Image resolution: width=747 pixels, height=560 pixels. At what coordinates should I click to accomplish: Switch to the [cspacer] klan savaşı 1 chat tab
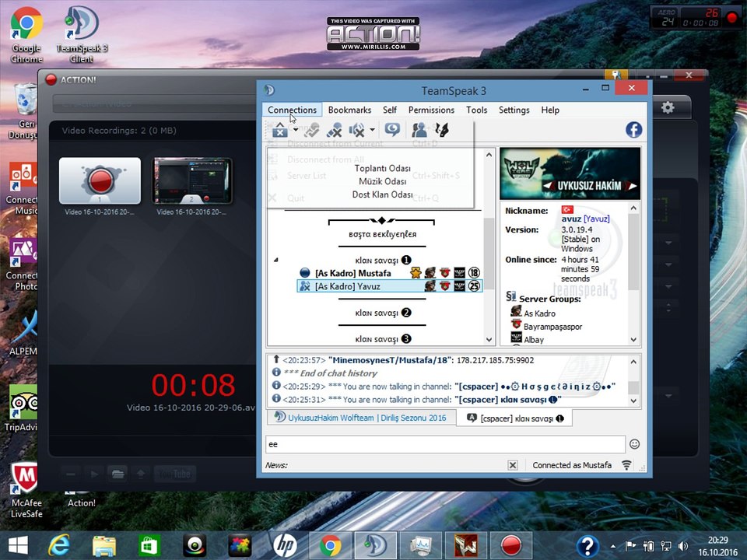click(514, 418)
